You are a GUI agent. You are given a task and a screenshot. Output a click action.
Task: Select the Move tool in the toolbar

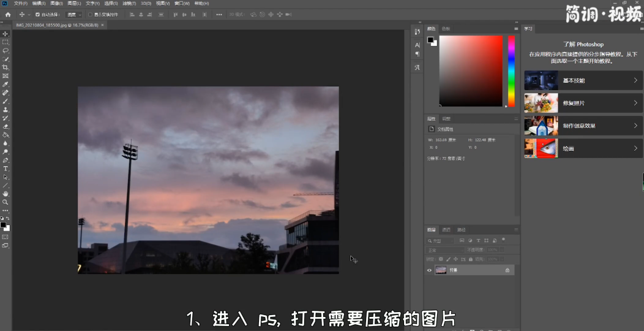[x=6, y=34]
